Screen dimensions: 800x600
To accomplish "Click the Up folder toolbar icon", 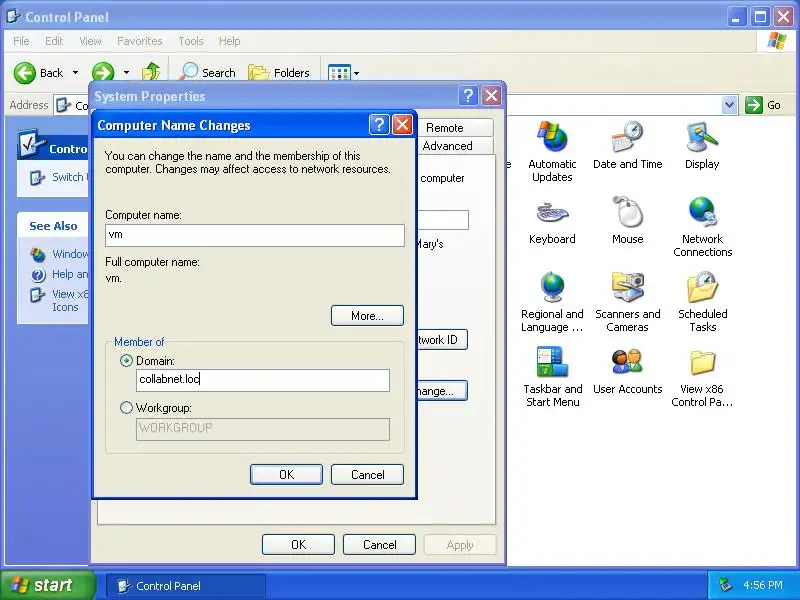I will tap(151, 72).
